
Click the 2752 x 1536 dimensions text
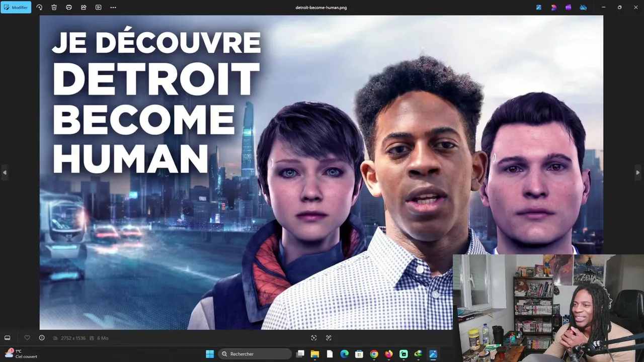(73, 338)
